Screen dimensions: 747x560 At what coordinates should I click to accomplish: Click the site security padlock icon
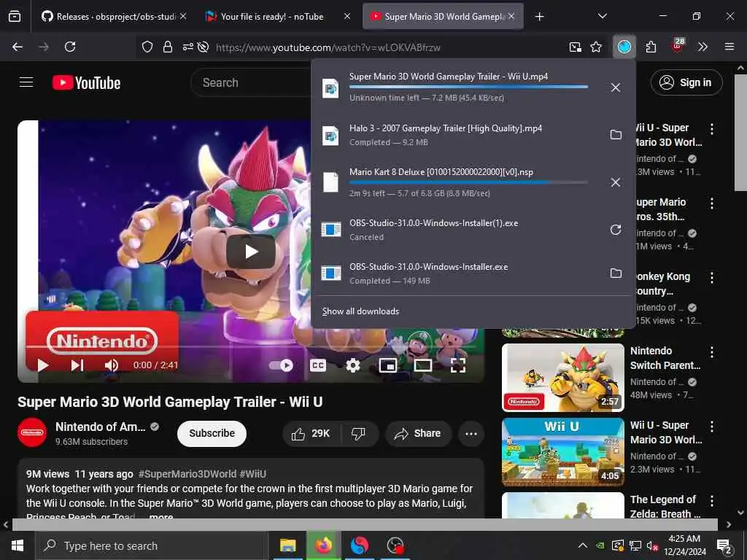(x=167, y=47)
